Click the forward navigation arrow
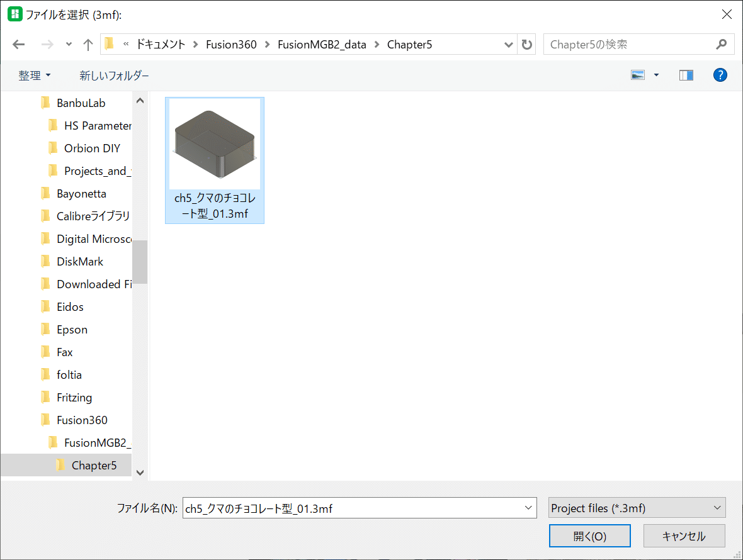The image size is (743, 560). click(x=47, y=45)
